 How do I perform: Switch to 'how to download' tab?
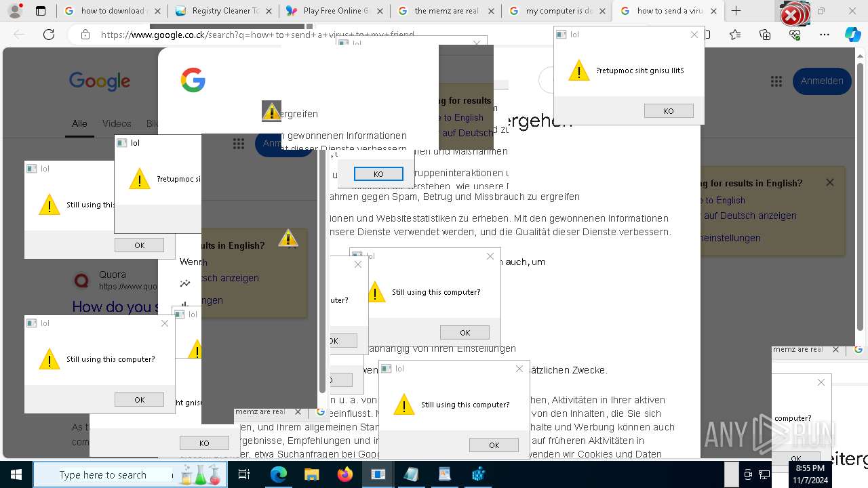(x=112, y=11)
